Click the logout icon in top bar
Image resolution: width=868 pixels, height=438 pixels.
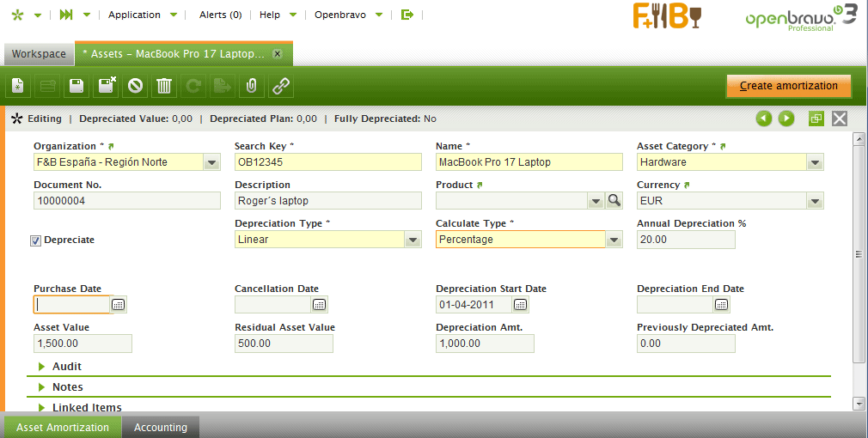(407, 15)
